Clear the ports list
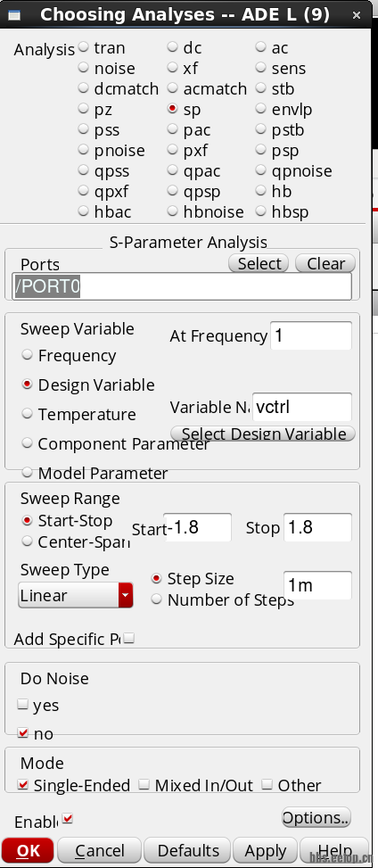The image size is (378, 868). coord(325,263)
